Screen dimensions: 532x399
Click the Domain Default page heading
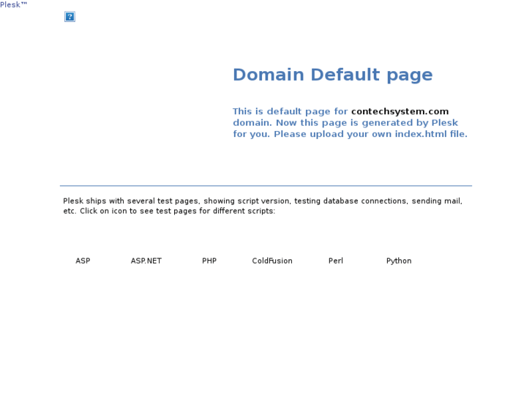point(333,75)
